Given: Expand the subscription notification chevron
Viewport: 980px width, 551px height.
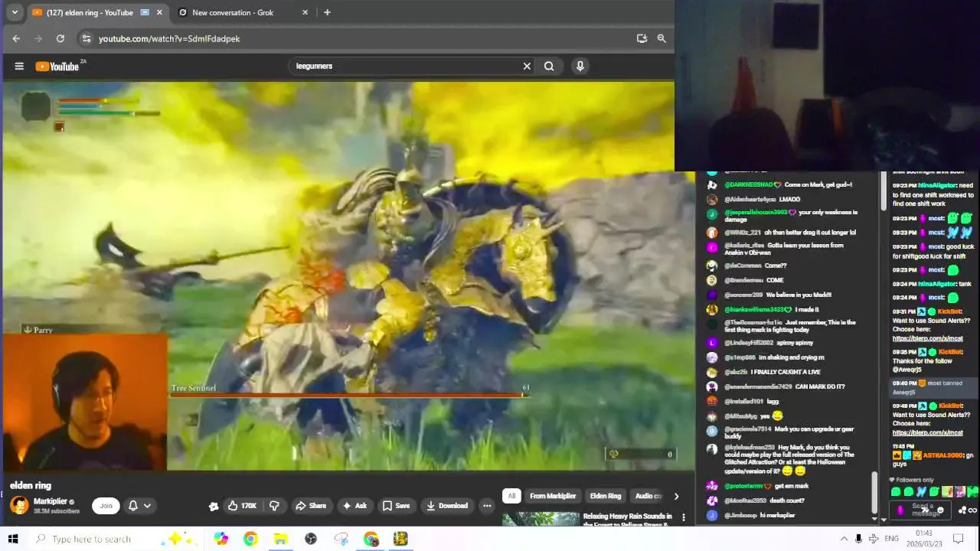Looking at the screenshot, I should pyautogui.click(x=147, y=505).
